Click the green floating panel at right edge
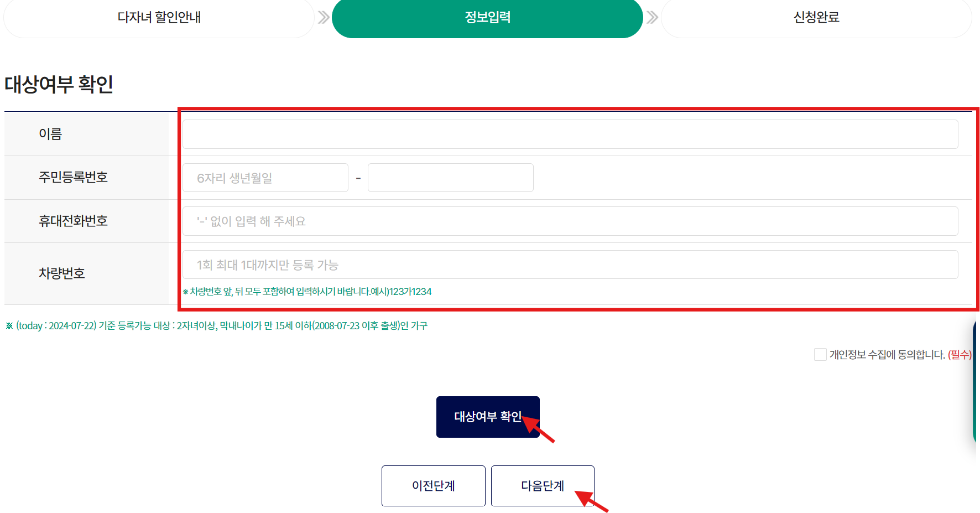Image resolution: width=980 pixels, height=513 pixels. click(976, 382)
